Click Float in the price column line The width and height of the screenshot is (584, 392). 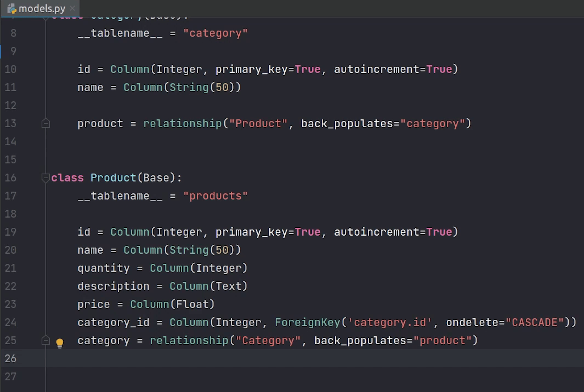point(192,304)
